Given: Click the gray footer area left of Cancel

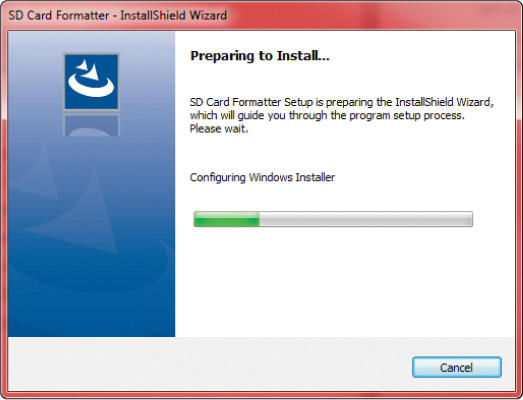Looking at the screenshot, I should coord(210,365).
